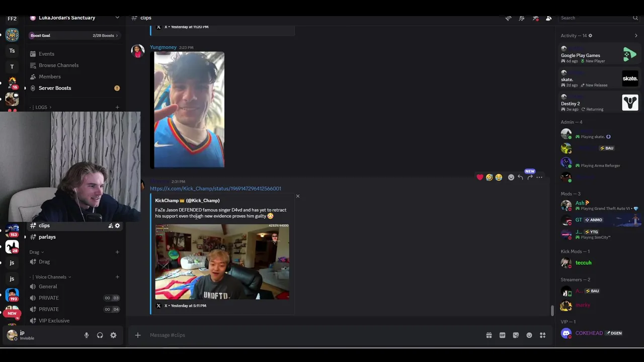The width and height of the screenshot is (644, 362).
Task: Open the Destiny 2 activity card
Action: point(599,103)
